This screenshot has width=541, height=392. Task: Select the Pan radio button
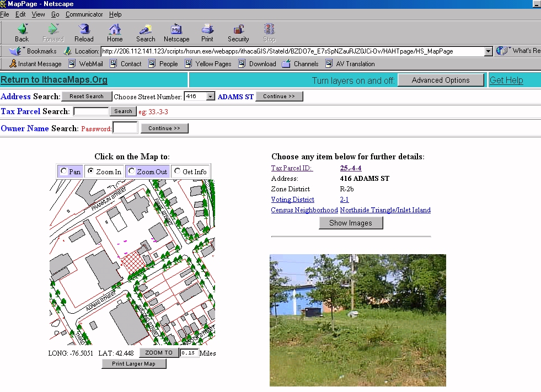tap(64, 171)
